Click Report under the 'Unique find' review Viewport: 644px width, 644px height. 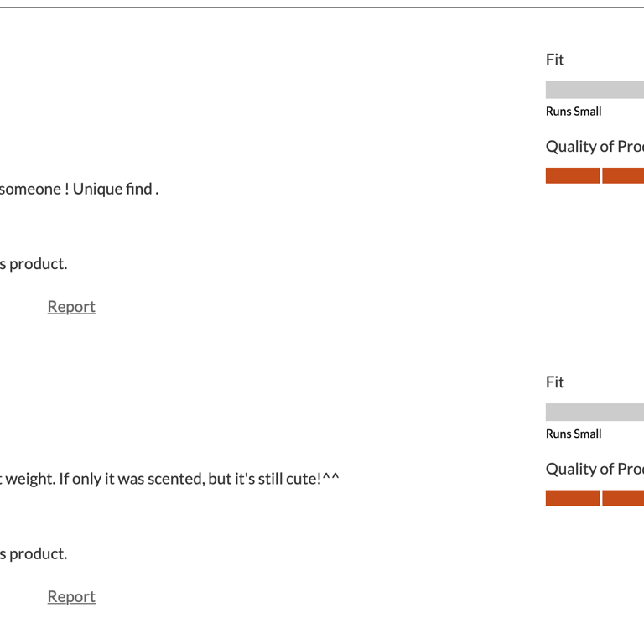point(71,307)
